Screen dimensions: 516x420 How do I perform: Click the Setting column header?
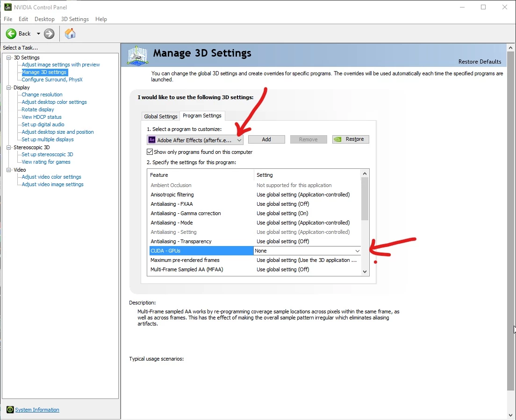point(308,175)
